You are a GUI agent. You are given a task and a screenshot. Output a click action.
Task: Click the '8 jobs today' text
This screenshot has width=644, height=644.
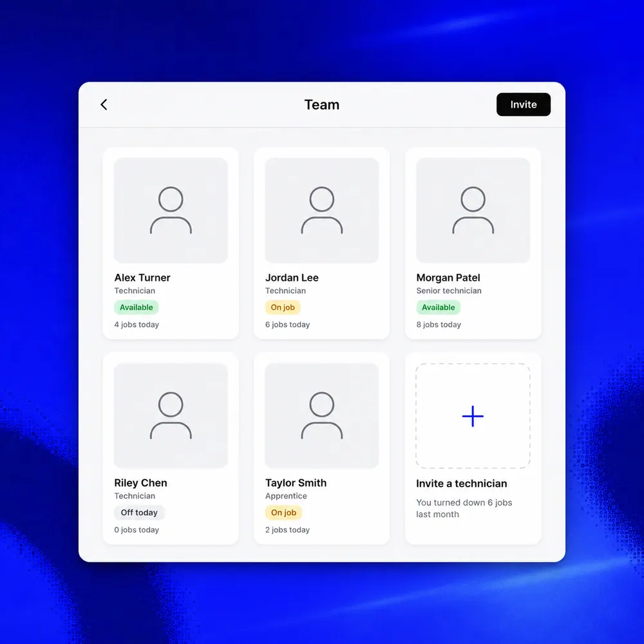point(439,325)
